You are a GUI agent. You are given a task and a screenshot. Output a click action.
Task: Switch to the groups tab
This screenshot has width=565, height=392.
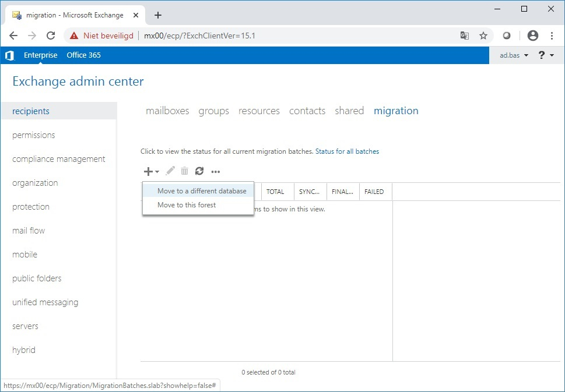coord(213,111)
